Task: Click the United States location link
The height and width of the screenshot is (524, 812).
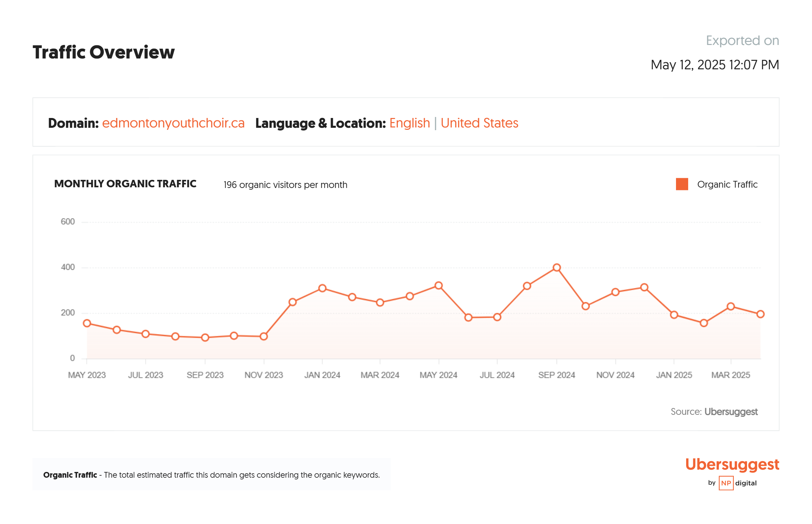Action: pyautogui.click(x=479, y=123)
